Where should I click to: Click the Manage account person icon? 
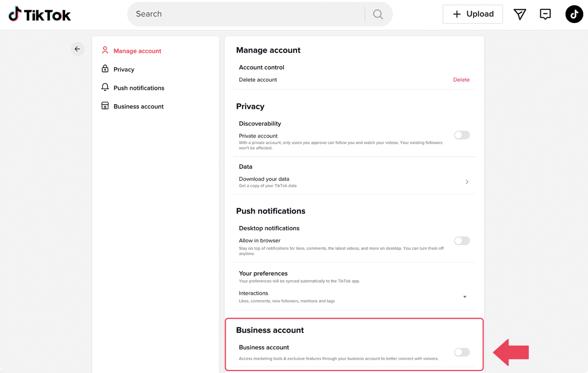click(x=105, y=50)
